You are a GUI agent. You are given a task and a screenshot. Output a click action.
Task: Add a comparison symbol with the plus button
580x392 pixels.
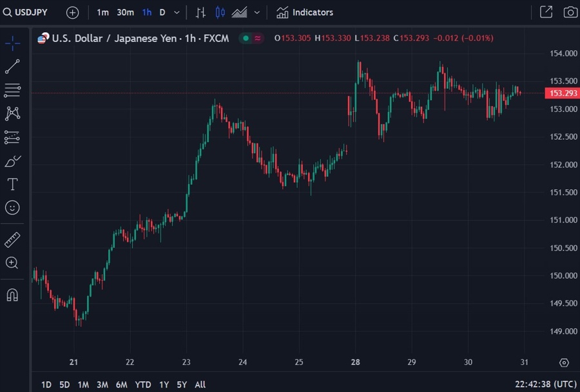click(72, 12)
